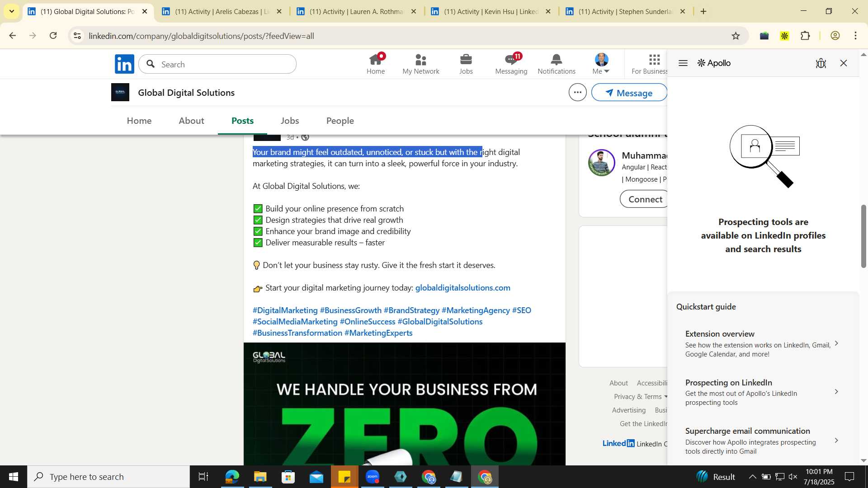Click Global Digital Solutions logo thumbnail
Screen dimensions: 868x488
[x=120, y=92]
